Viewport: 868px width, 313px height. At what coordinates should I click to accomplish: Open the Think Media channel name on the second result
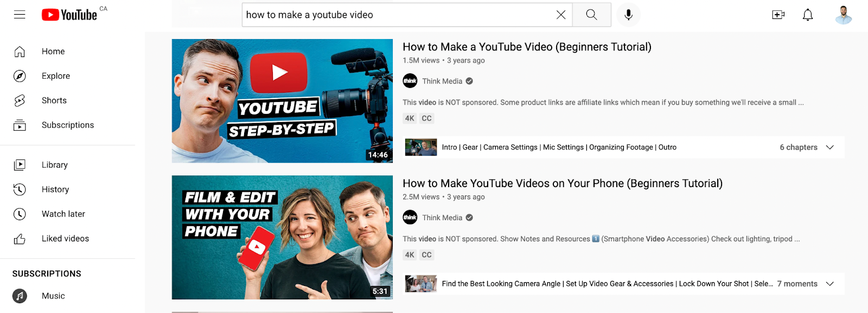click(442, 218)
